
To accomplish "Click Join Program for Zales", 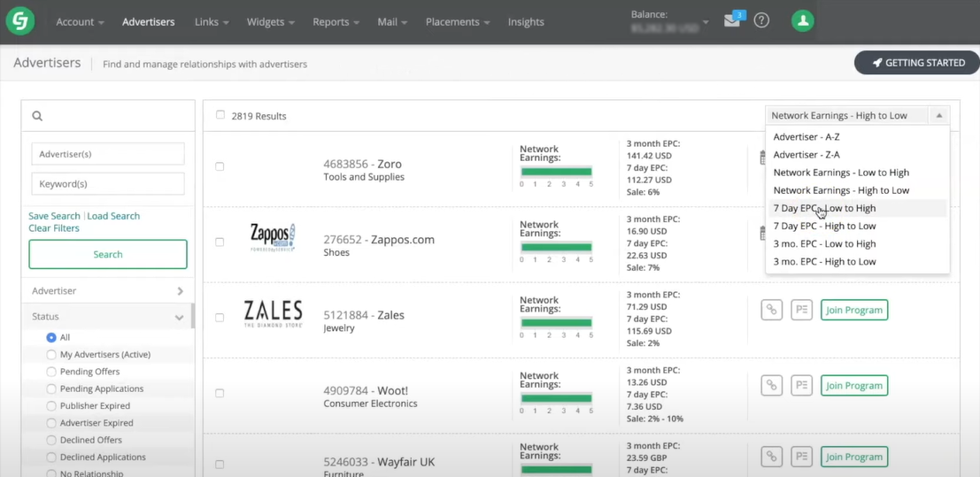I will [x=853, y=310].
